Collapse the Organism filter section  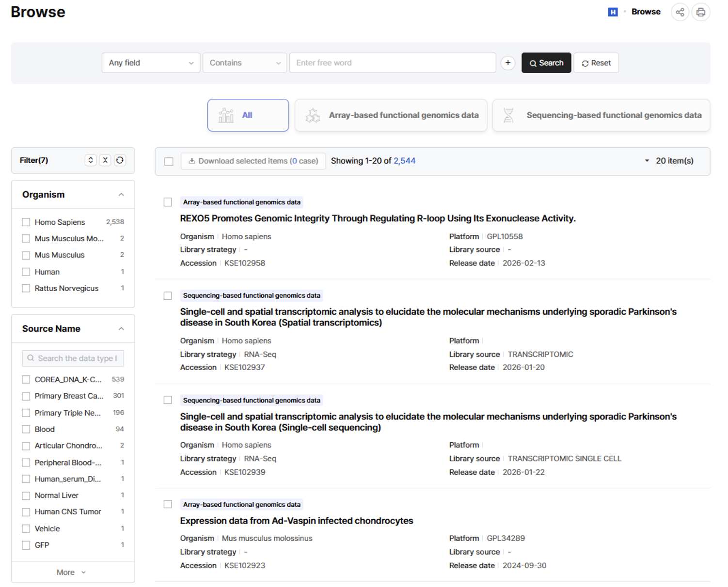point(121,195)
